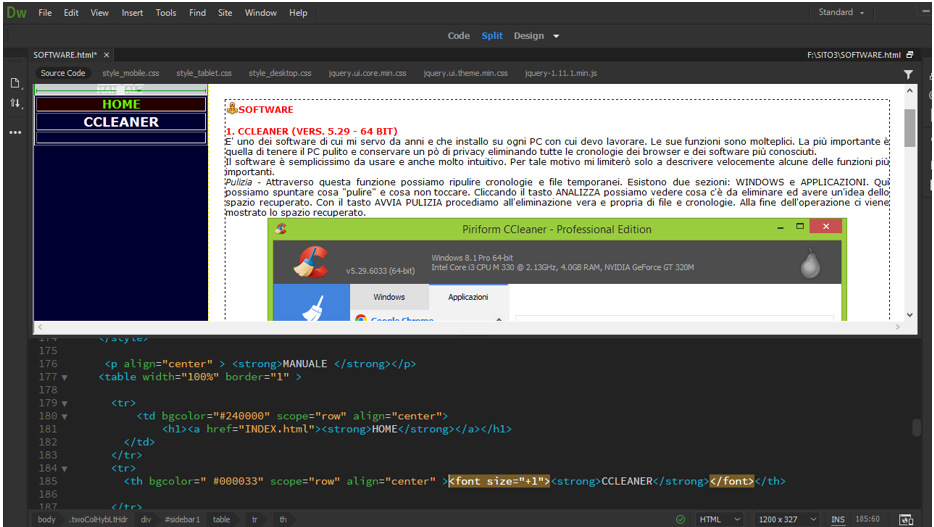The height and width of the screenshot is (527, 934).
Task: Open the Edit menu
Action: [71, 13]
